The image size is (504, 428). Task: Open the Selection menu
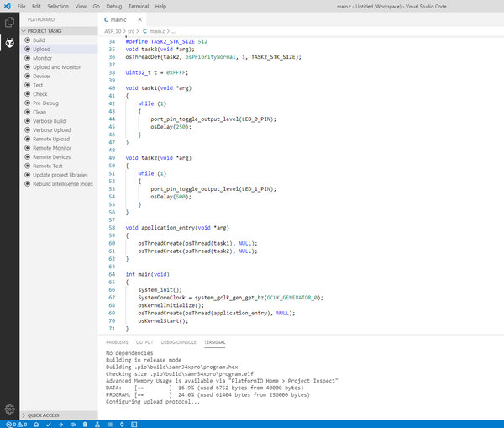click(x=58, y=6)
